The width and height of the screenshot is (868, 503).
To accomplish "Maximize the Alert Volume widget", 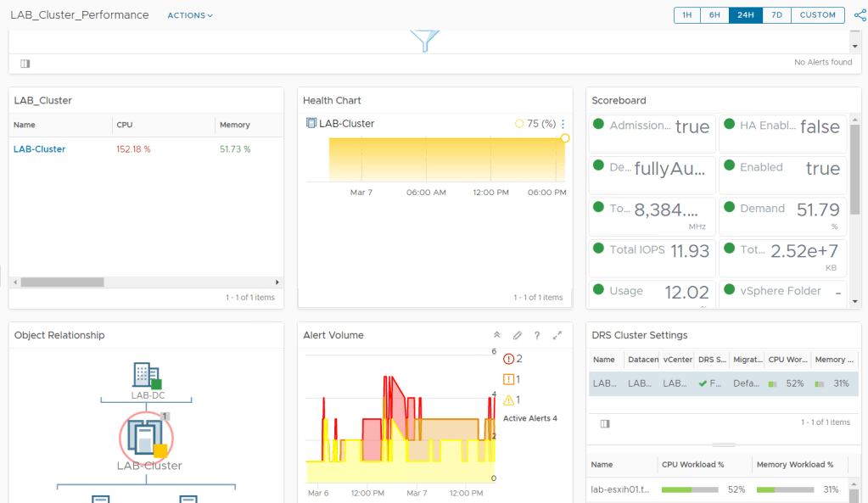I will click(x=557, y=336).
